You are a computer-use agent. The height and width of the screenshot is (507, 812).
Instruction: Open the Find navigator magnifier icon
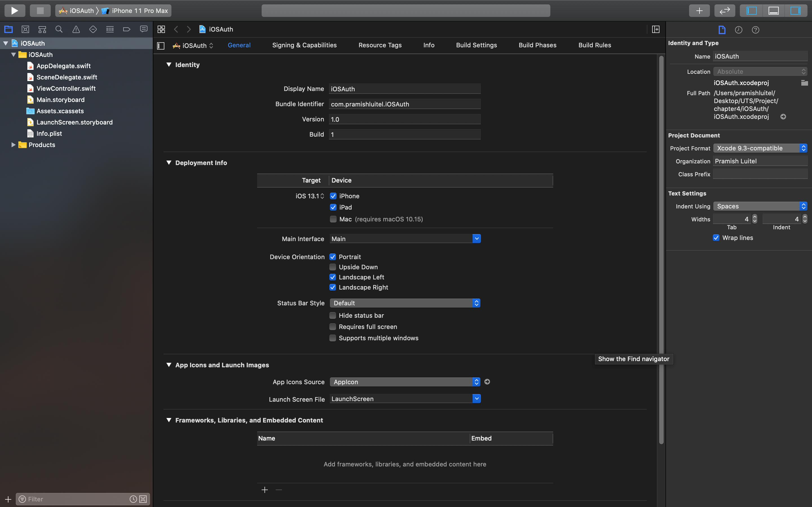(x=59, y=29)
